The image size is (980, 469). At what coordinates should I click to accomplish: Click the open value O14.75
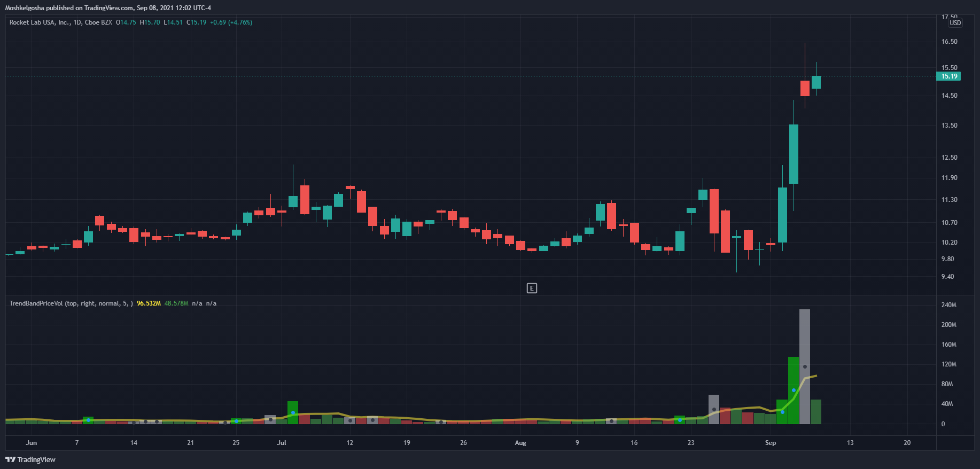point(126,22)
